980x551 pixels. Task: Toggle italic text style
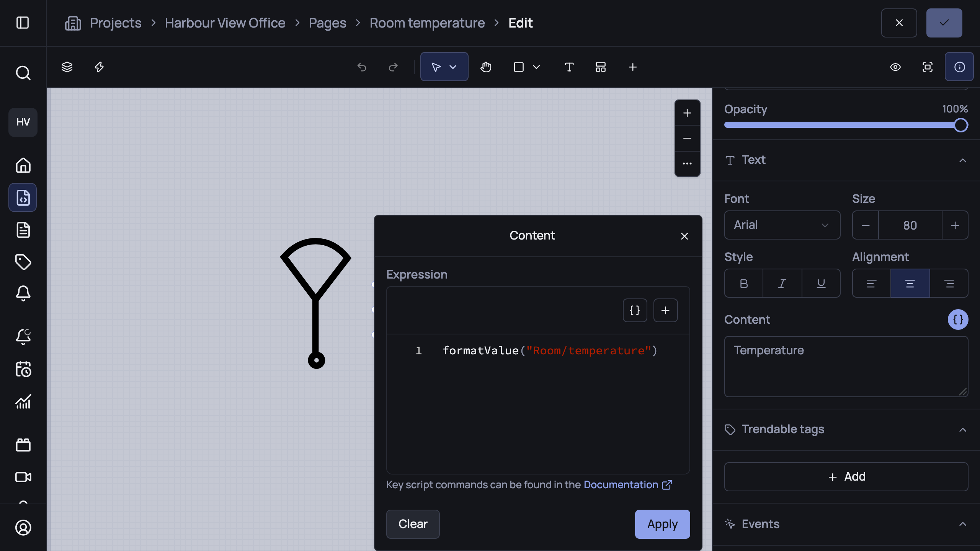782,284
